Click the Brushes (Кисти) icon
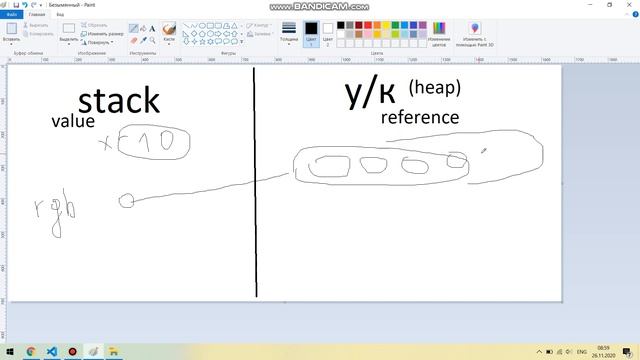Screen dimensions: 640x360 tap(169, 29)
